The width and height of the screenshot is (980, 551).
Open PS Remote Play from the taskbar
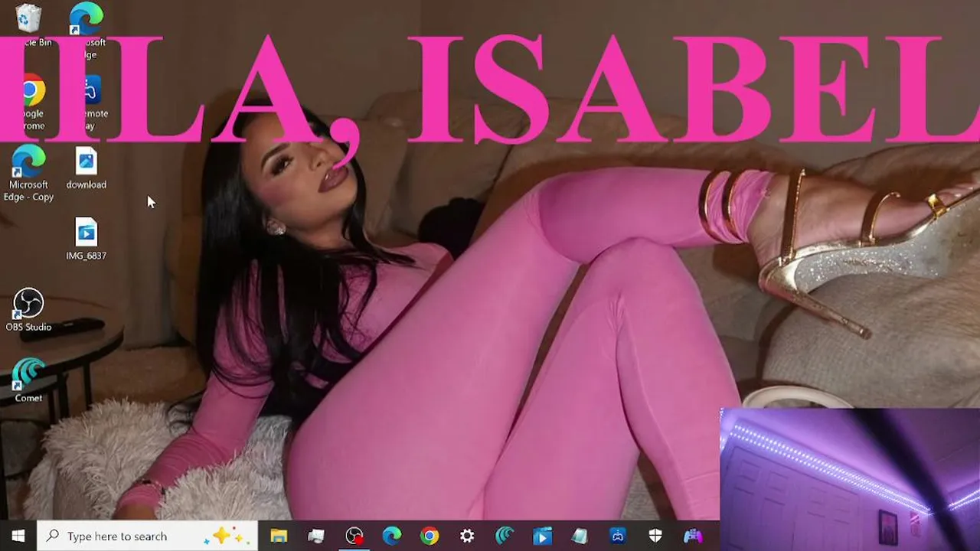click(x=617, y=536)
